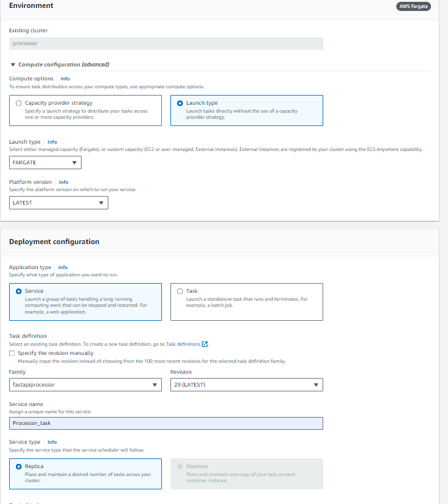This screenshot has width=448, height=504.
Task: Click Info next to Compute options
Action: (x=65, y=78)
